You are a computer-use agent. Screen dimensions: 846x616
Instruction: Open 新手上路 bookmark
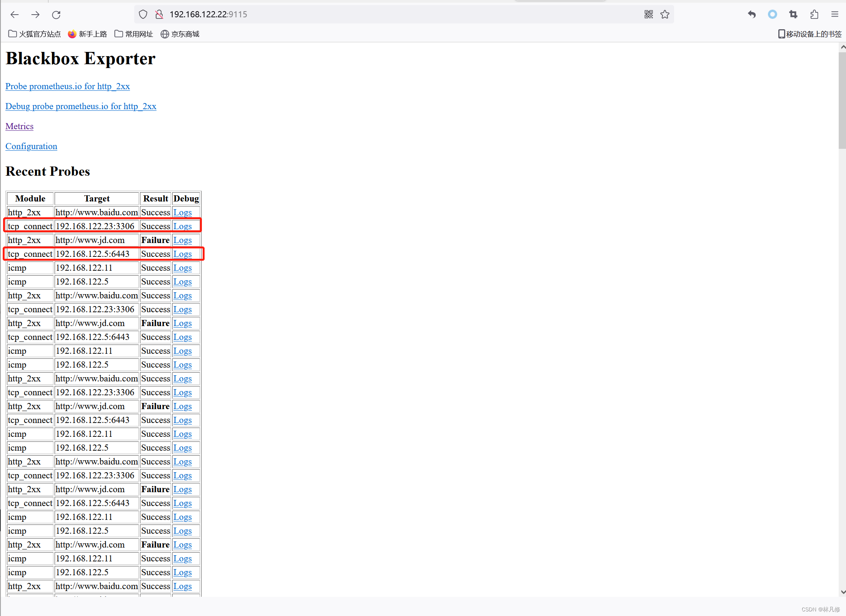[87, 34]
